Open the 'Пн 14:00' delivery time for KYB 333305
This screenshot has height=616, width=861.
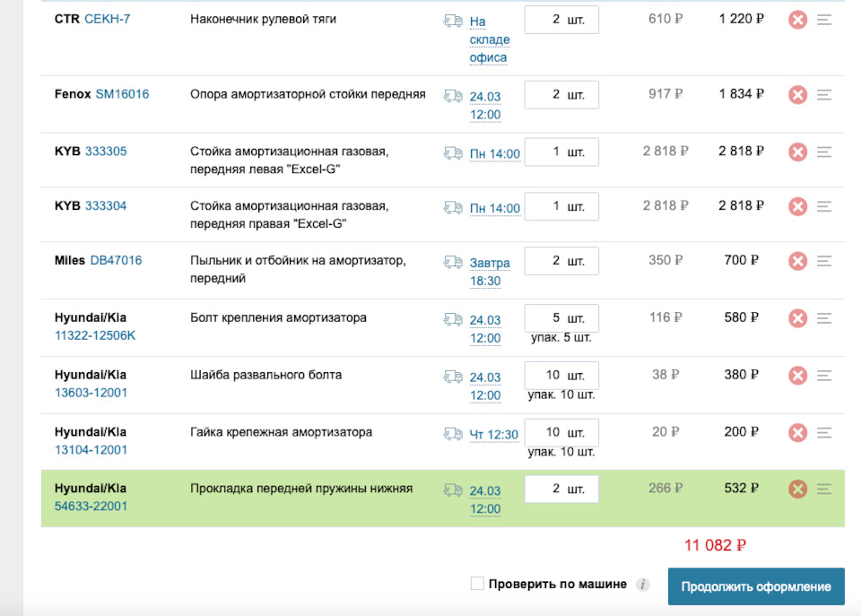tap(494, 154)
